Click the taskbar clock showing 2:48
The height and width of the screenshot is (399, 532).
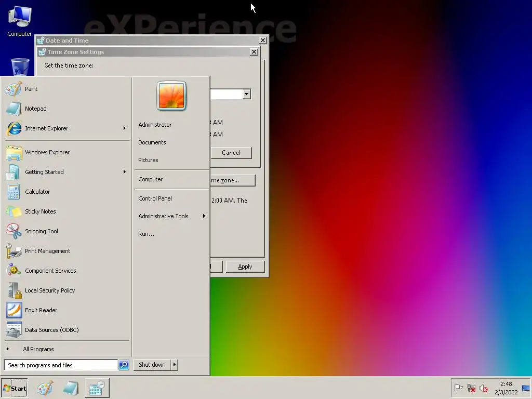click(x=506, y=388)
